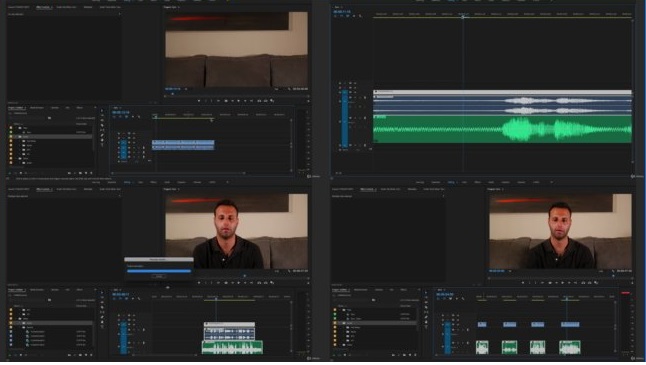Viewport: 646px width, 365px height.
Task: Cancel the rendering progress dialog
Action: 159,276
